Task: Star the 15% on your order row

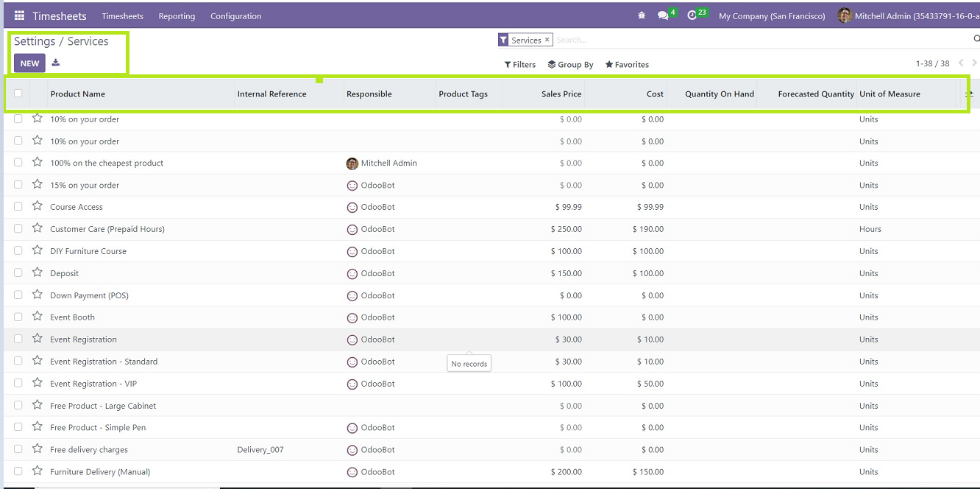Action: click(x=37, y=184)
